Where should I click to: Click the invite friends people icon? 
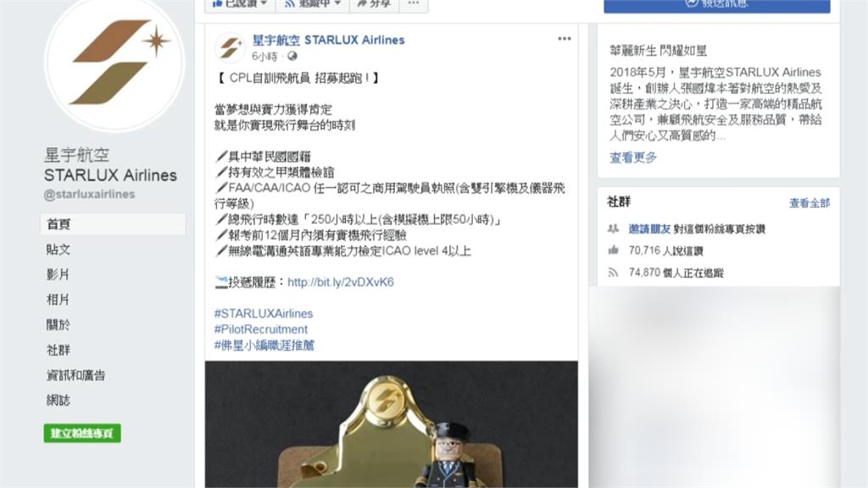pyautogui.click(x=614, y=229)
